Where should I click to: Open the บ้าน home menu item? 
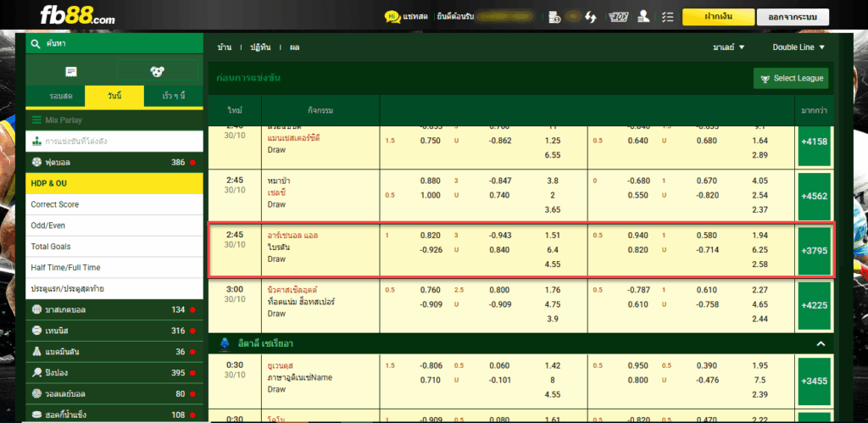(x=224, y=47)
